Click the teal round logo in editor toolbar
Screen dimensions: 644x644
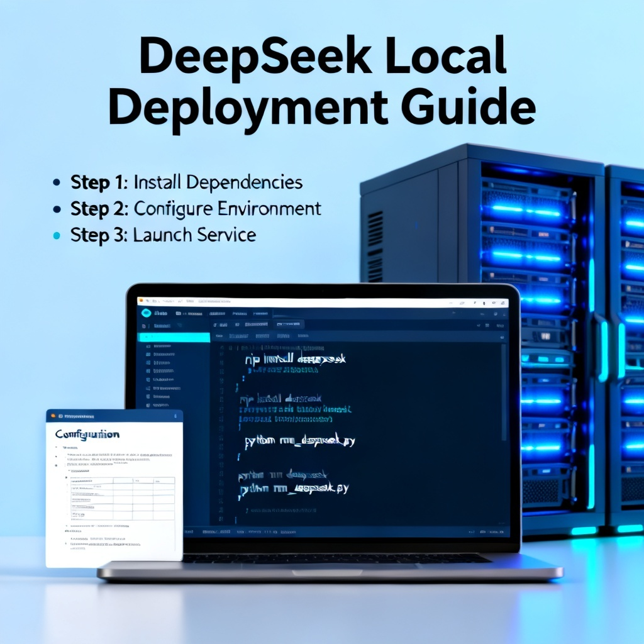(x=146, y=313)
